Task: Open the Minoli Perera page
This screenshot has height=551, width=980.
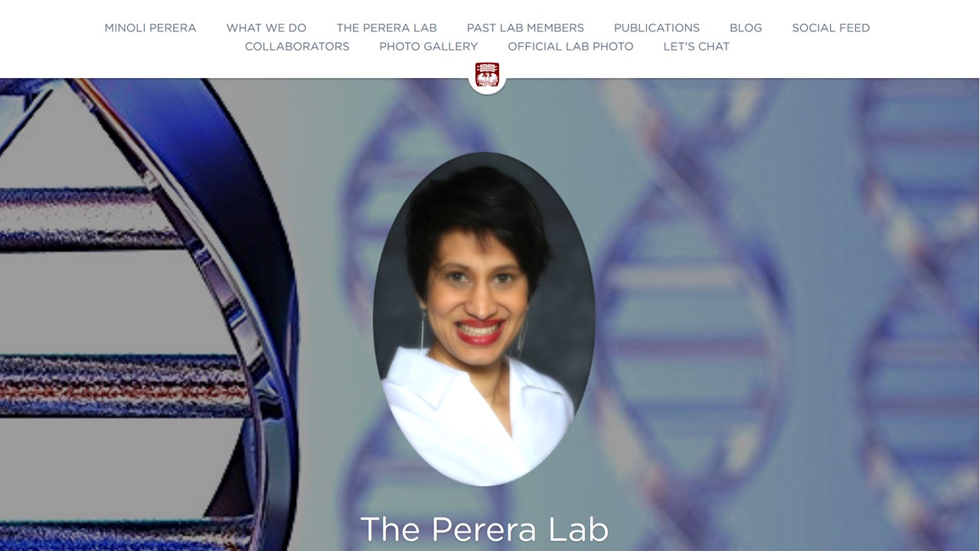Action: (x=150, y=28)
